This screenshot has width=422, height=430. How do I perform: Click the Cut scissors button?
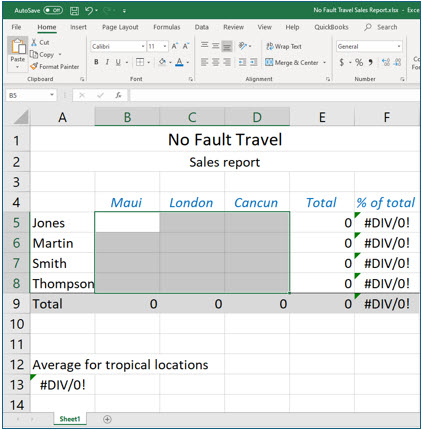click(40, 42)
